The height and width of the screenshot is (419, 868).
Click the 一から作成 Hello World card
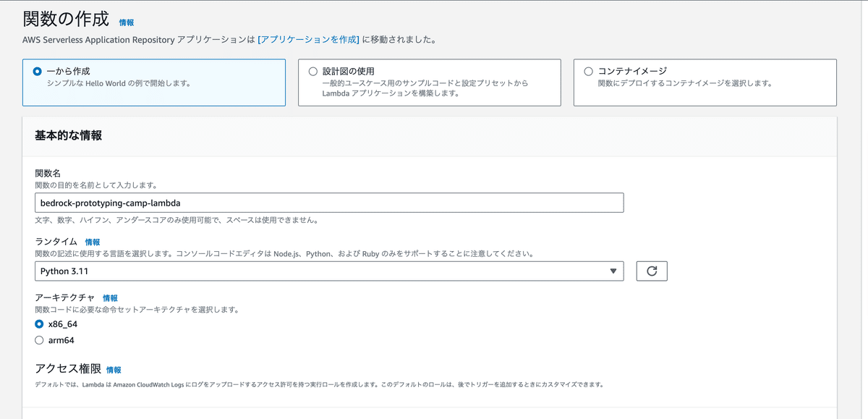(154, 82)
